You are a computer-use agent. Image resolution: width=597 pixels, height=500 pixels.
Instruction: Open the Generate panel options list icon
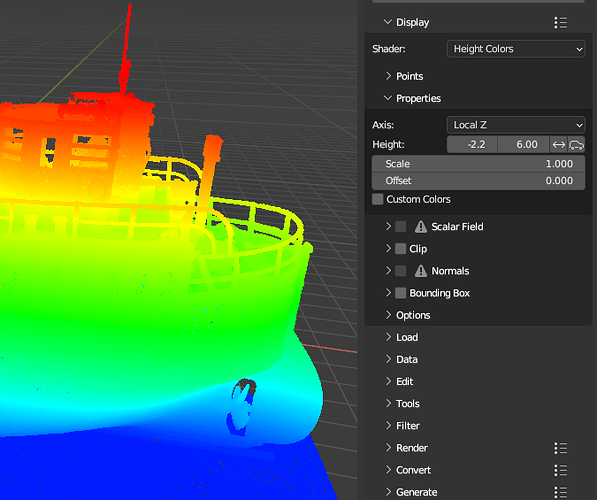click(560, 492)
